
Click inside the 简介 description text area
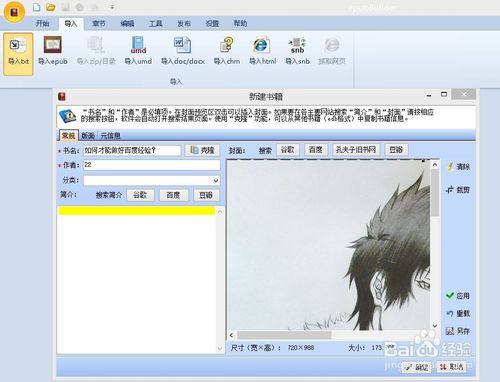(x=137, y=279)
